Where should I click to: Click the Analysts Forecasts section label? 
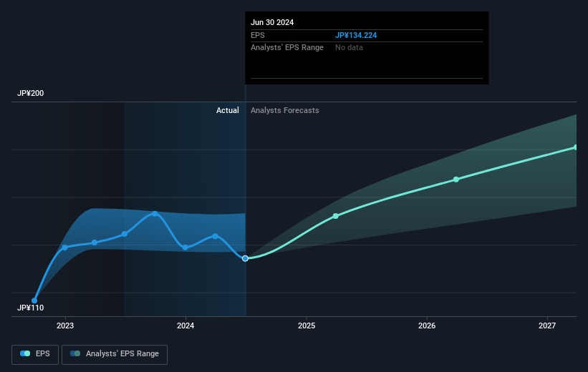[x=285, y=110]
